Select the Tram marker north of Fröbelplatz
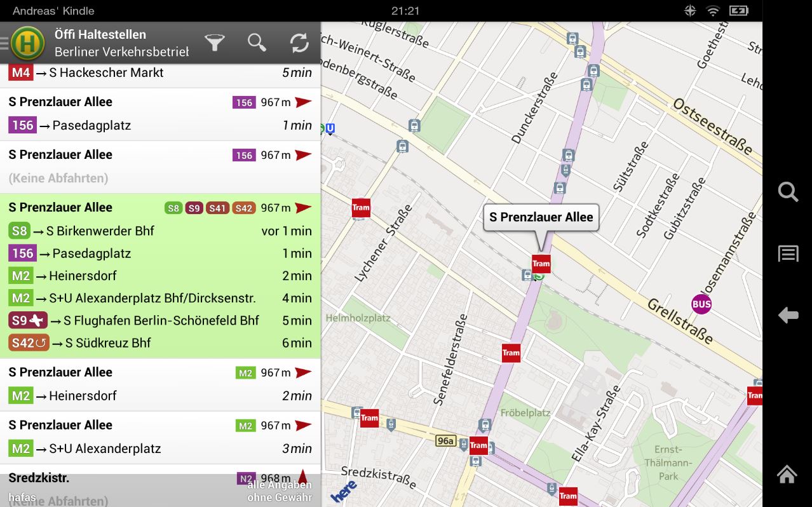 pos(511,353)
